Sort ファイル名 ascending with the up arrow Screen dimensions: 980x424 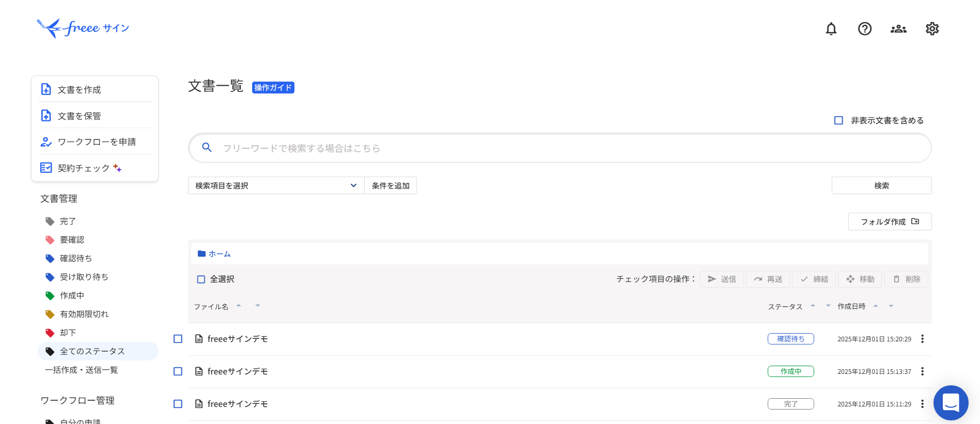click(239, 305)
